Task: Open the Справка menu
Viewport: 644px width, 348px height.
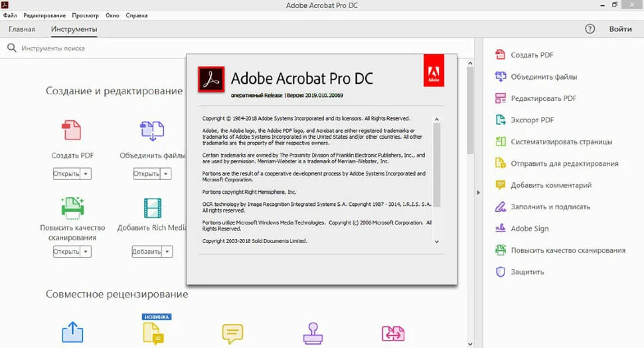Action: pos(136,15)
